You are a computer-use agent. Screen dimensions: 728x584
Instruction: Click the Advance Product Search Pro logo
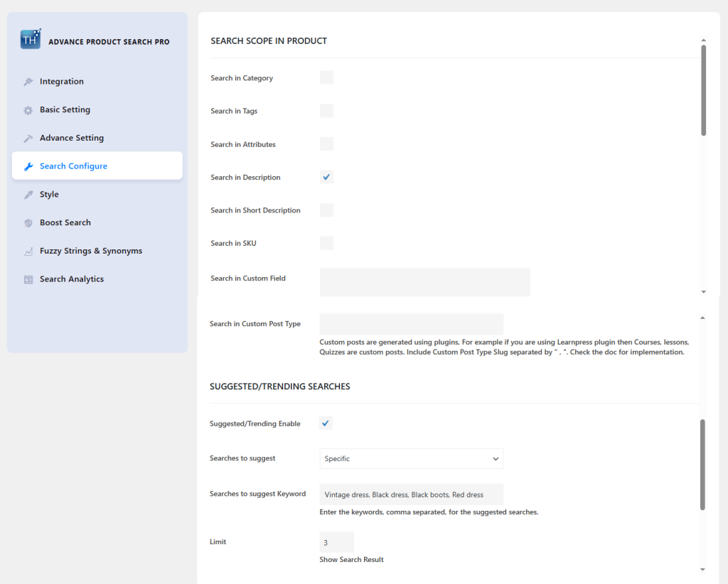point(30,39)
